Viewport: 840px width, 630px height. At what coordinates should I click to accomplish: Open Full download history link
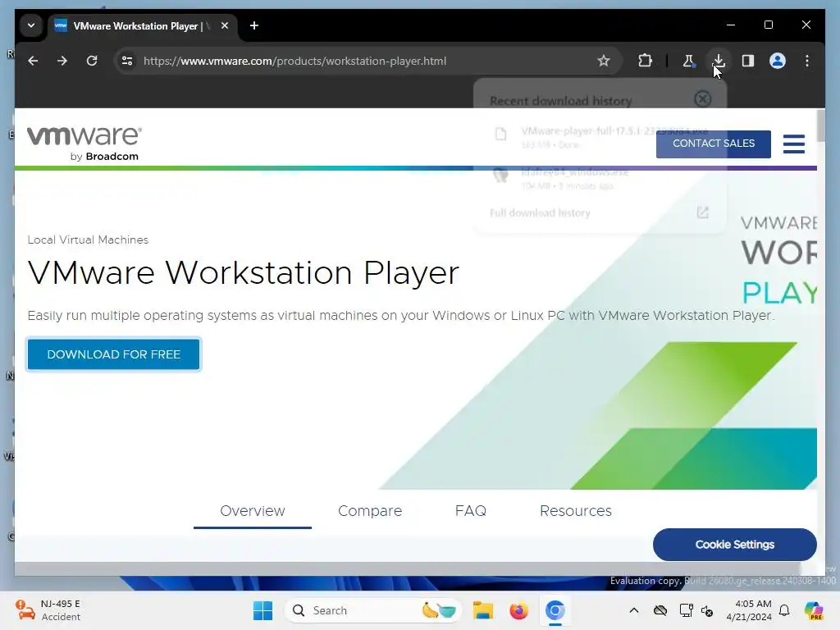(540, 213)
